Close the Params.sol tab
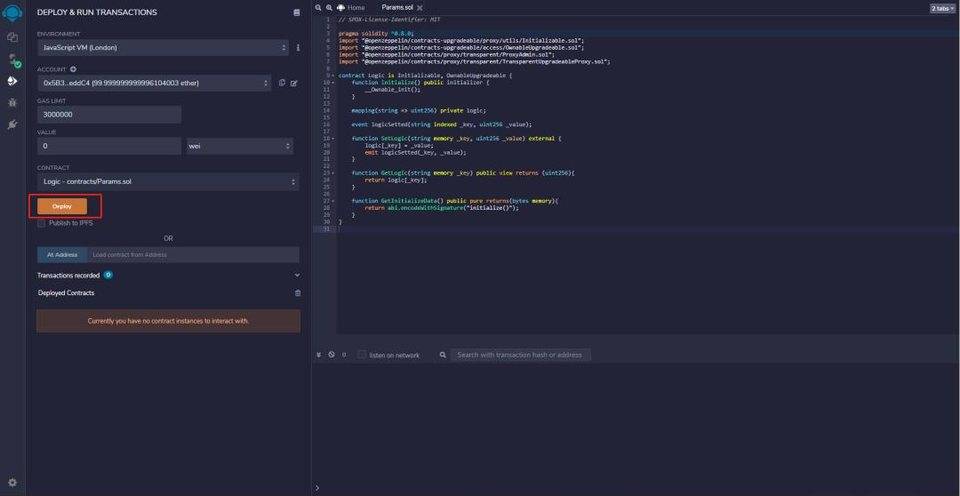 click(x=420, y=7)
